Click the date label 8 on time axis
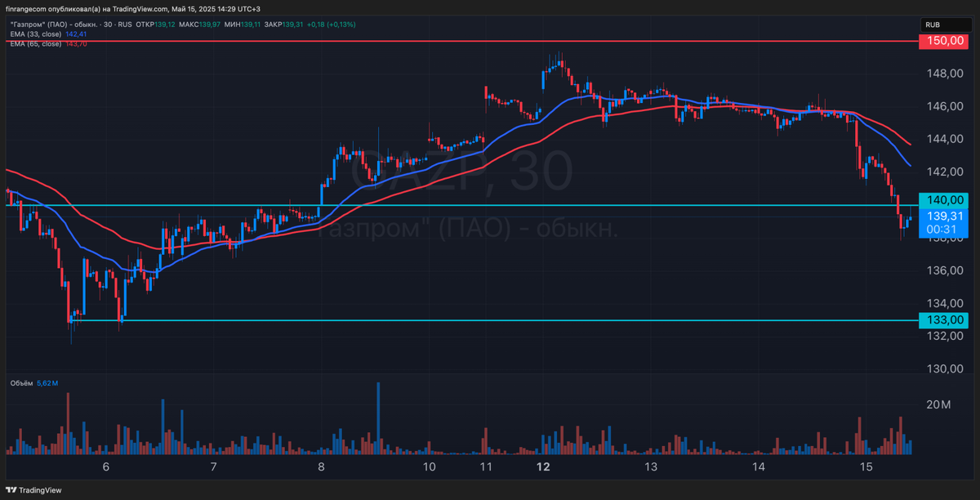 [321, 467]
